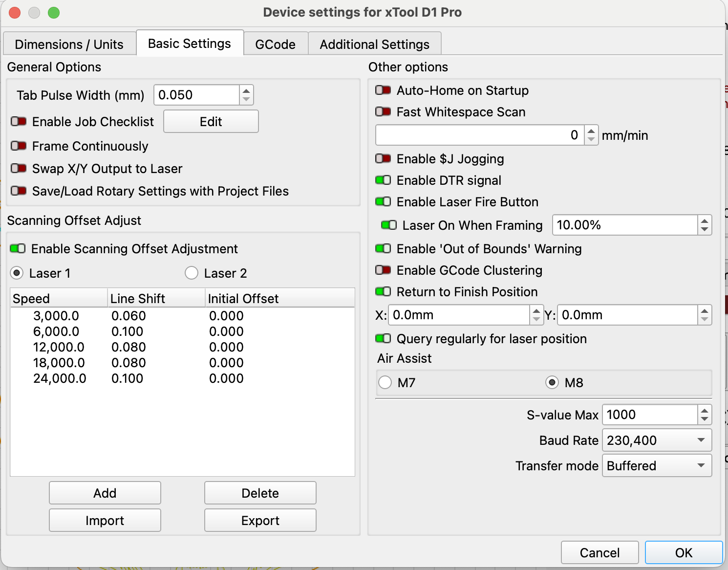Click the S-value Max field
728x570 pixels.
click(x=650, y=415)
